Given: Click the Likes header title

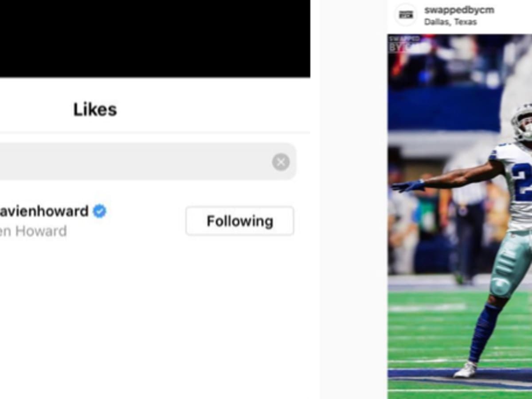Looking at the screenshot, I should [95, 110].
